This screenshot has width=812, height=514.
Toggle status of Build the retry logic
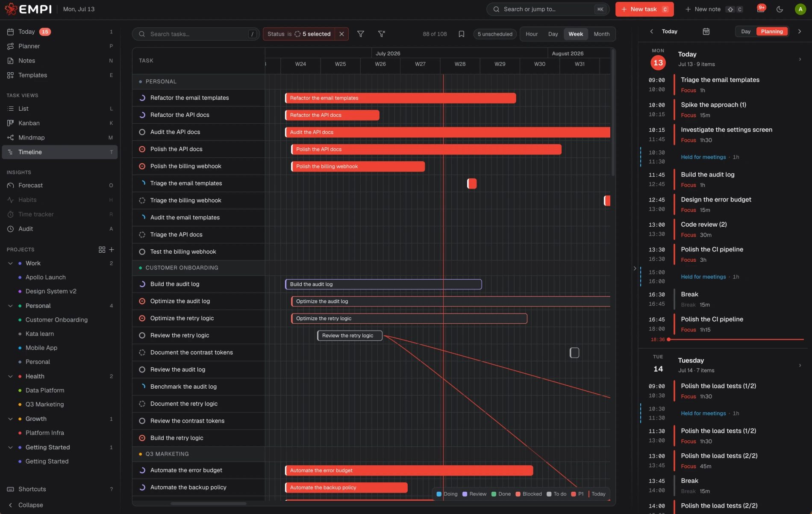(x=142, y=438)
